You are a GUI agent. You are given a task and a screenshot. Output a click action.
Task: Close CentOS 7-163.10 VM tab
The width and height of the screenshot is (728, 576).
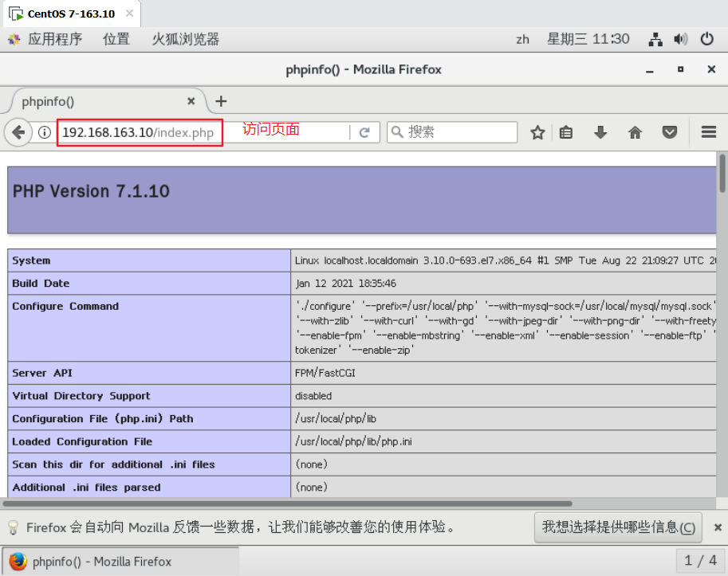tap(129, 14)
